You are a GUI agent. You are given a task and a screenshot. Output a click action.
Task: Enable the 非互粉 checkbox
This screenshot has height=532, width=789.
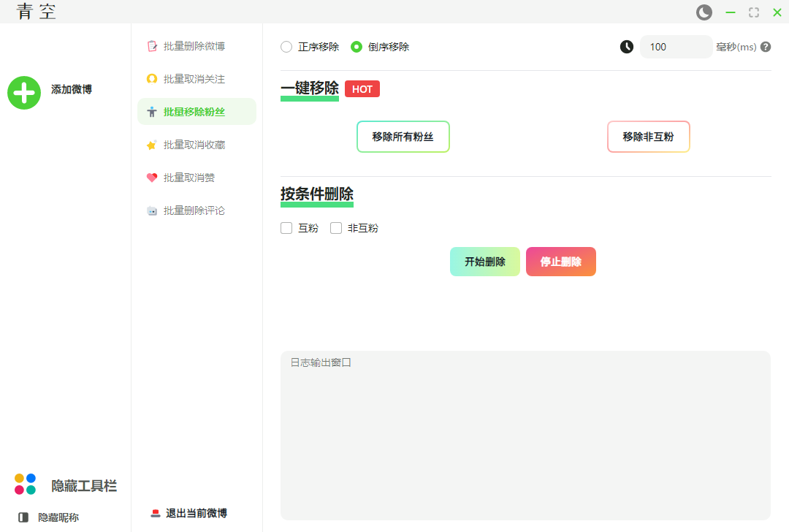tap(336, 228)
